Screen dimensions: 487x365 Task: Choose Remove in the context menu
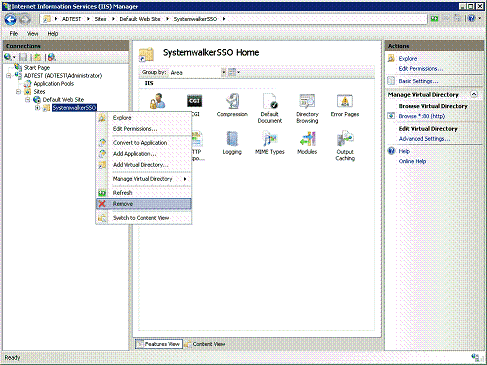[x=144, y=204]
